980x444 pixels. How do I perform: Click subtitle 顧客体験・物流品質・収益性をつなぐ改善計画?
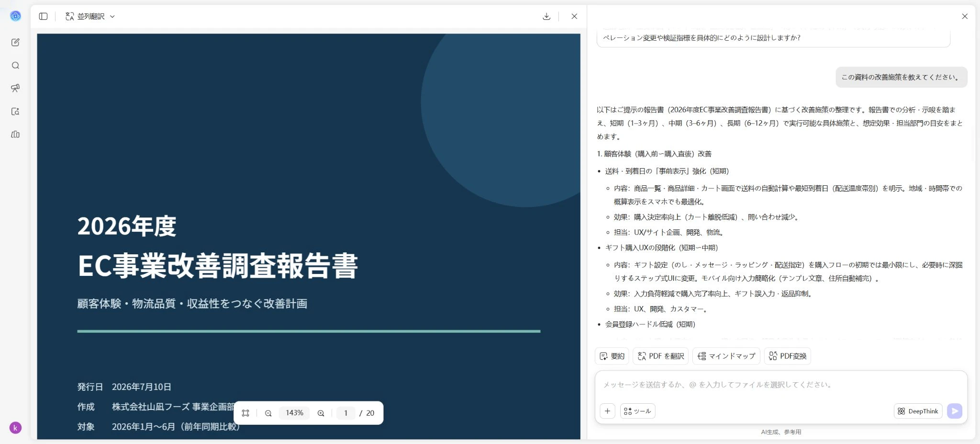pos(192,304)
